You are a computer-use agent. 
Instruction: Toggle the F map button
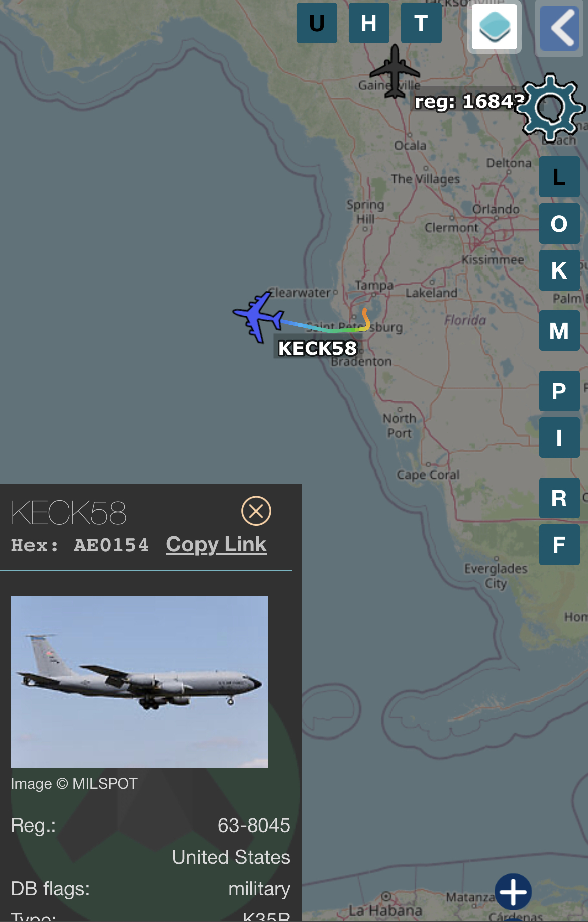(x=559, y=544)
